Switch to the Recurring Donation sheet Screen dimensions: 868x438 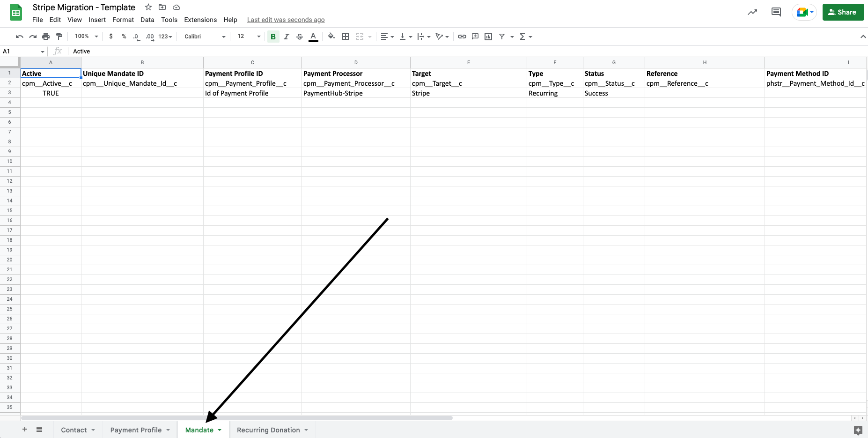[x=269, y=430]
